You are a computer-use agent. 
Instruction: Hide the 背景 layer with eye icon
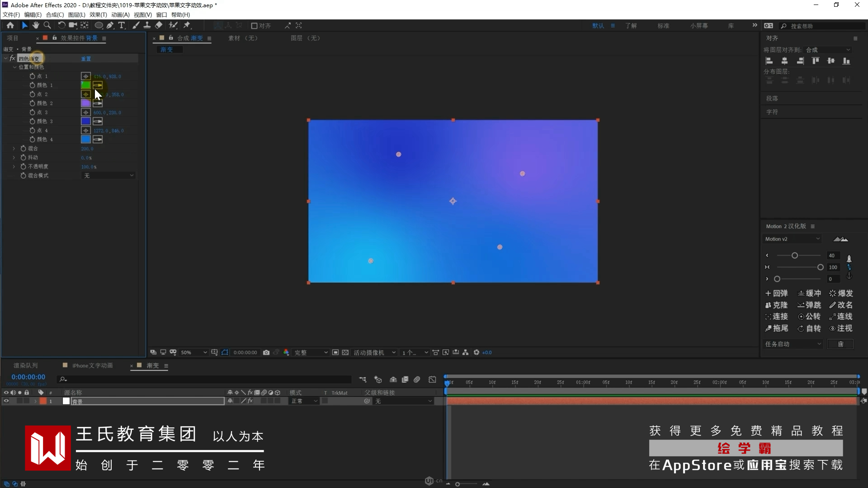pyautogui.click(x=6, y=401)
